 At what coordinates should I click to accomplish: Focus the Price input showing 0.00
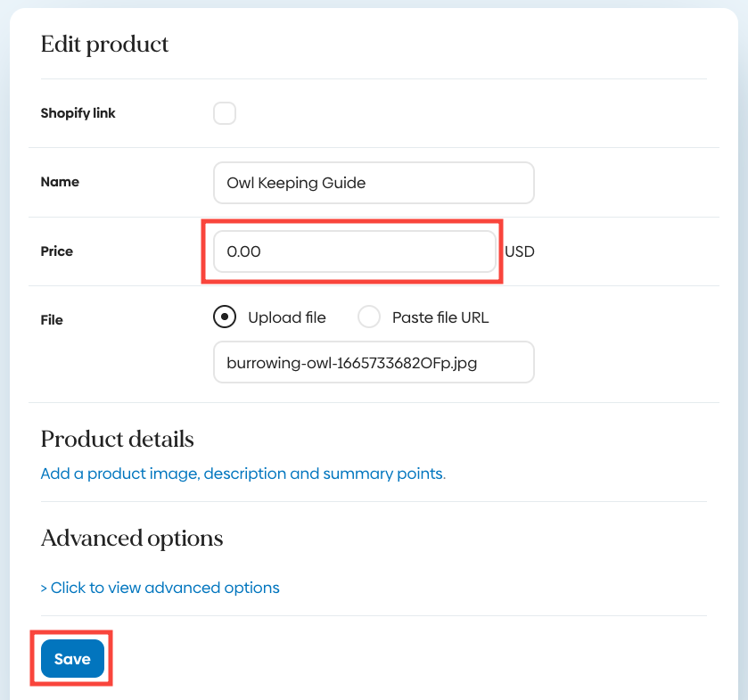[x=354, y=251]
